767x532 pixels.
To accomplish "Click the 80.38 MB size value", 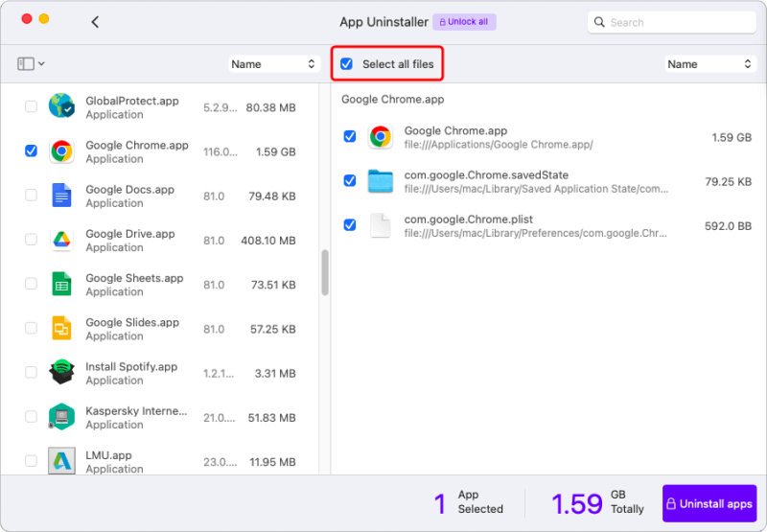I will pyautogui.click(x=270, y=107).
